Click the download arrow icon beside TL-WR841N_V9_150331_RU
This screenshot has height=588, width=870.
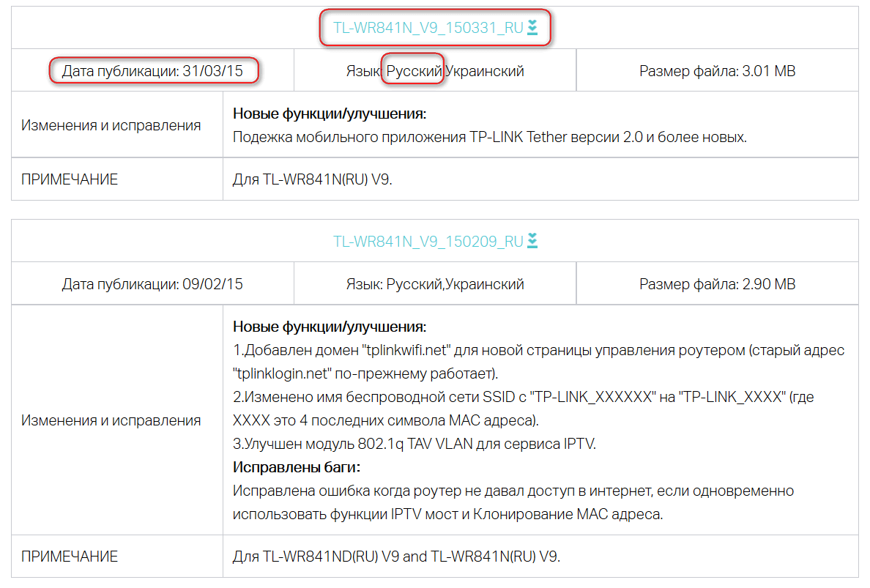(532, 28)
